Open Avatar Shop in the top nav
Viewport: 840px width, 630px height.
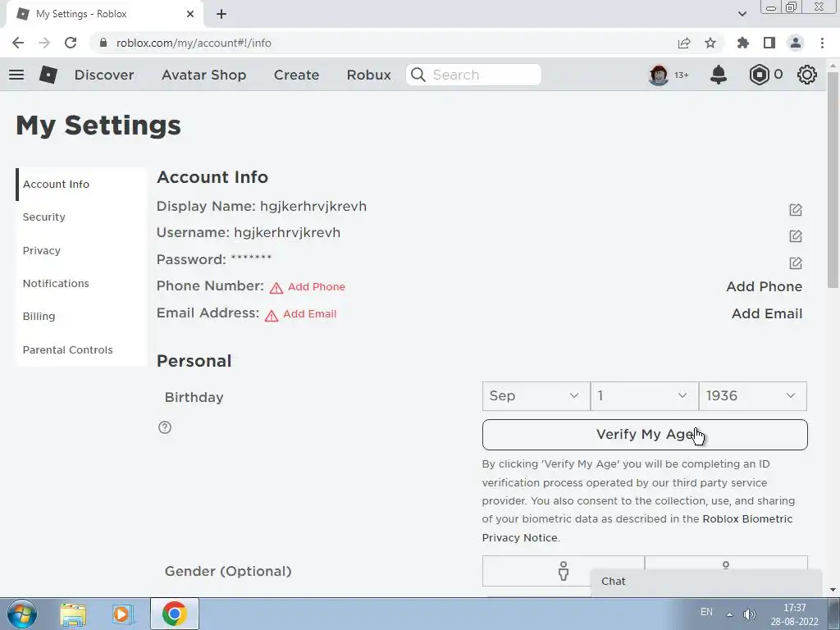coord(203,75)
